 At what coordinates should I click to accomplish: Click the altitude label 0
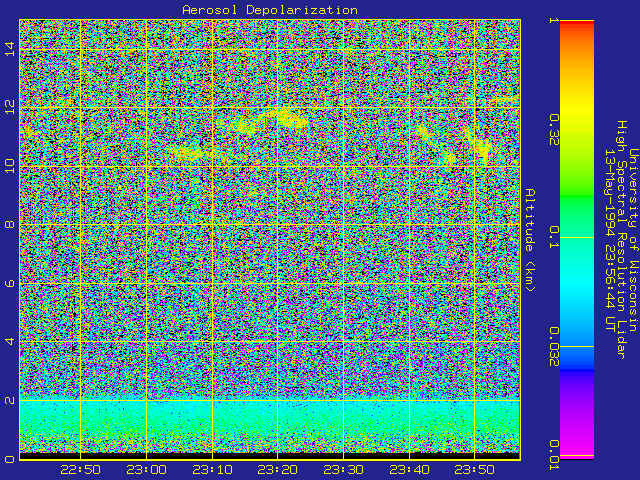10,459
